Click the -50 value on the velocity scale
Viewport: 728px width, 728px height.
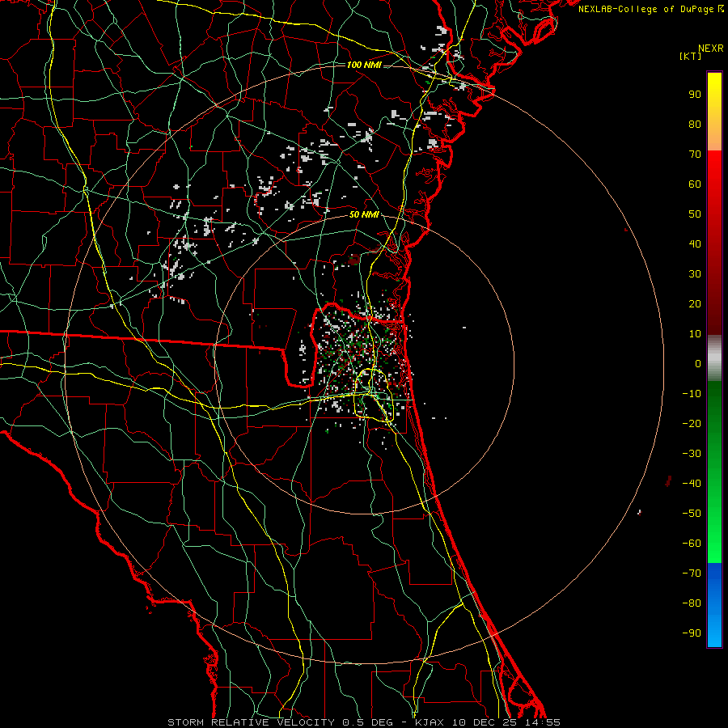692,514
